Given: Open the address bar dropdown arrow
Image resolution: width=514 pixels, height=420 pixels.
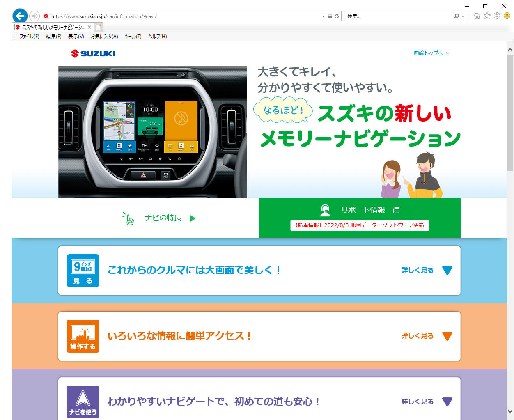Looking at the screenshot, I should pos(323,16).
